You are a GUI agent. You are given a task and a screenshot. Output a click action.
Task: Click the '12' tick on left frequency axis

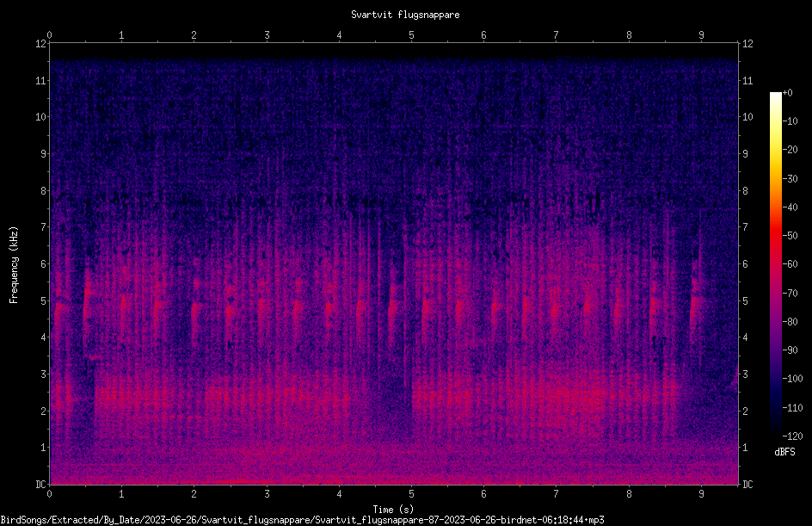40,44
